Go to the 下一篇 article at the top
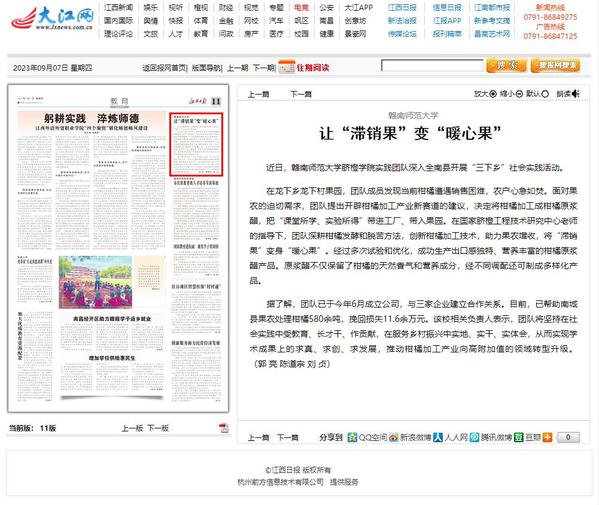The width and height of the screenshot is (599, 505). [301, 94]
